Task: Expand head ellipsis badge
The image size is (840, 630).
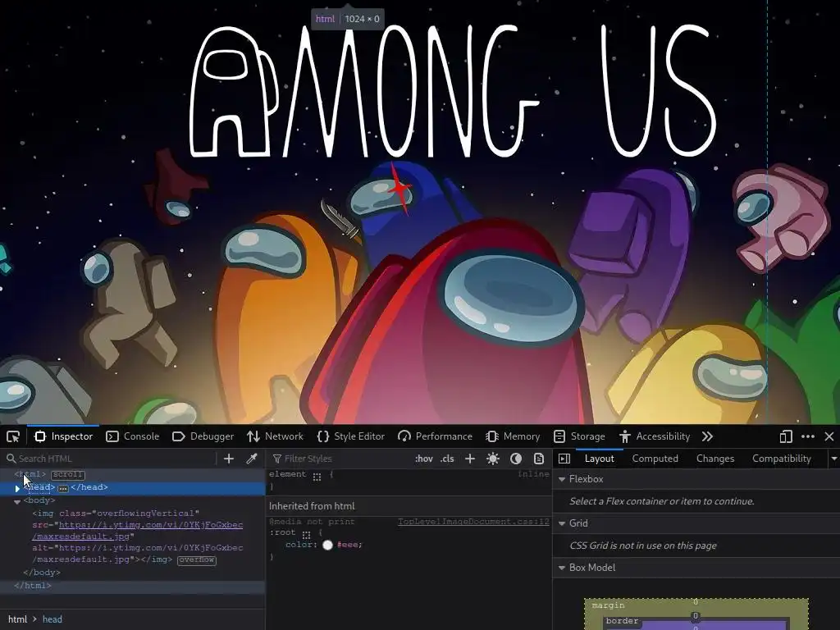Action: click(63, 488)
